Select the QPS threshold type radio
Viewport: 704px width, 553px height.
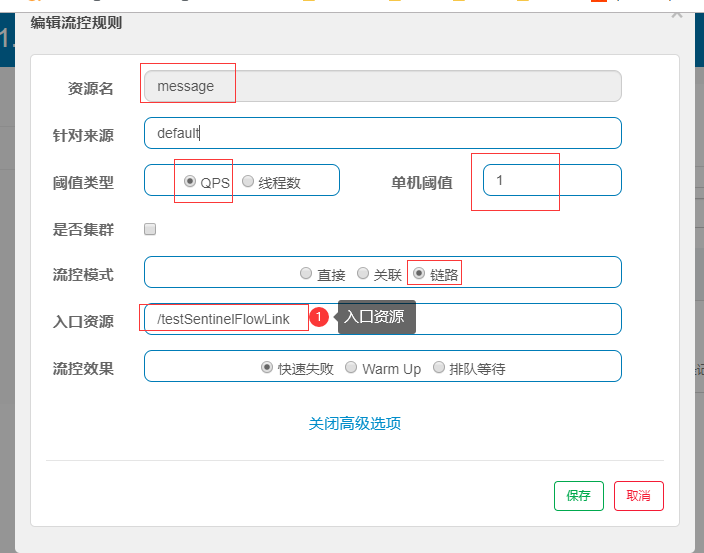190,181
